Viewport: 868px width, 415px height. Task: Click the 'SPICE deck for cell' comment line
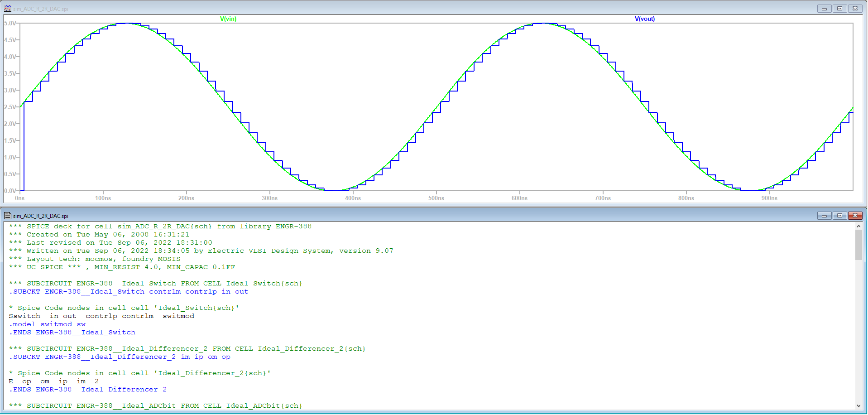click(160, 227)
